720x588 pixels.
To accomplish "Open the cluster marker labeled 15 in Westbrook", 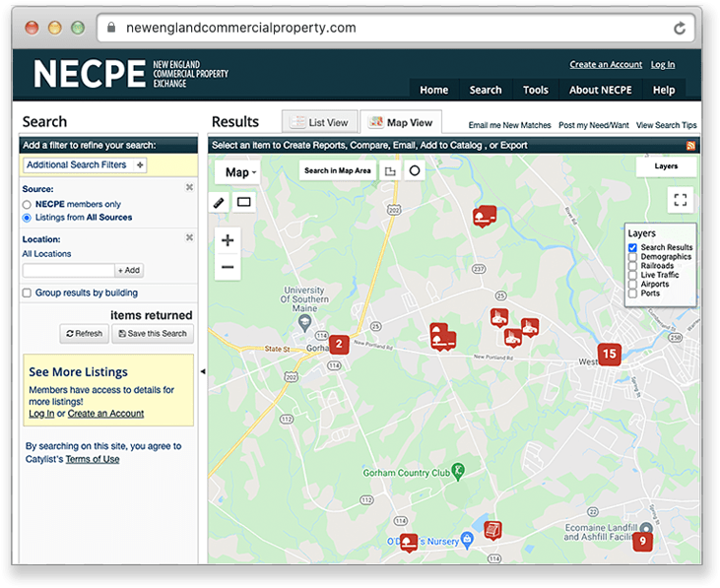I will pyautogui.click(x=610, y=354).
